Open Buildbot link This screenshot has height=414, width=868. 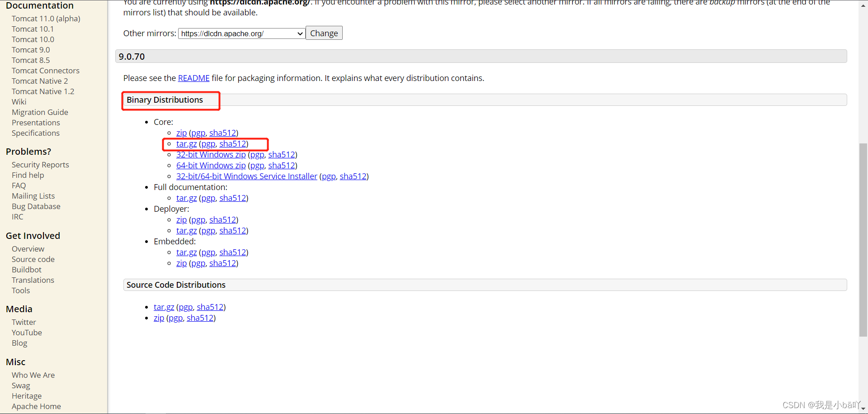[x=27, y=270]
